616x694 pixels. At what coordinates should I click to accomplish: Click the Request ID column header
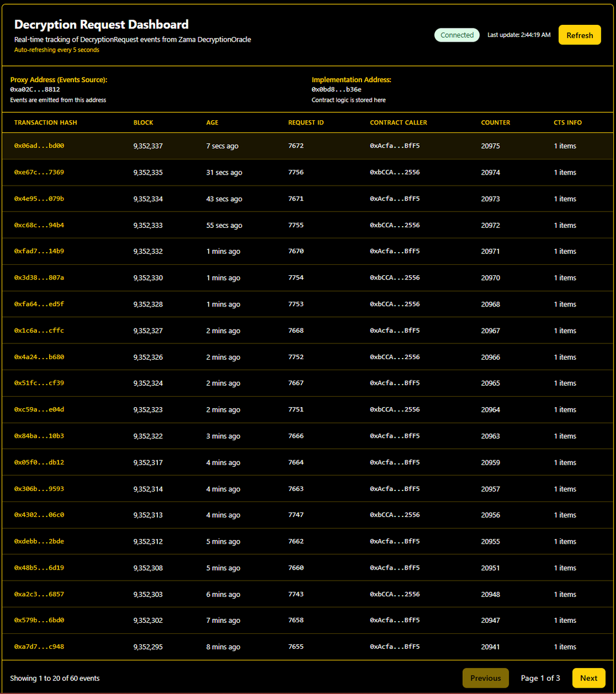(306, 123)
